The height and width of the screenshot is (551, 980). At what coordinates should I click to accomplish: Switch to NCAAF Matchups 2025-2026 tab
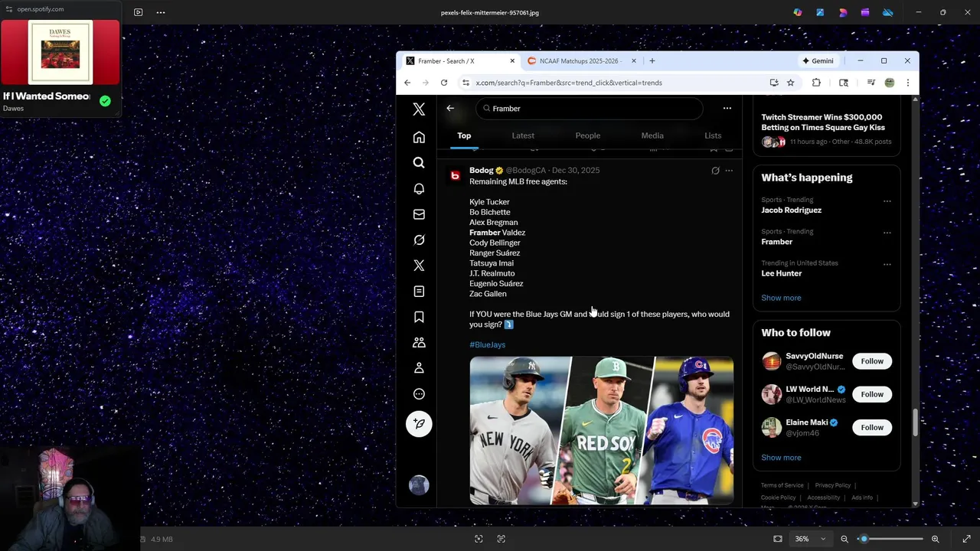[580, 61]
